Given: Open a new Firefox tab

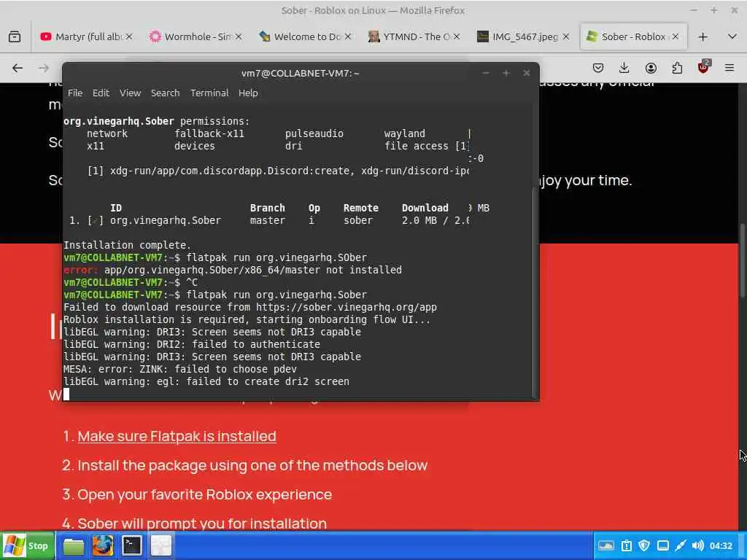Looking at the screenshot, I should point(703,36).
